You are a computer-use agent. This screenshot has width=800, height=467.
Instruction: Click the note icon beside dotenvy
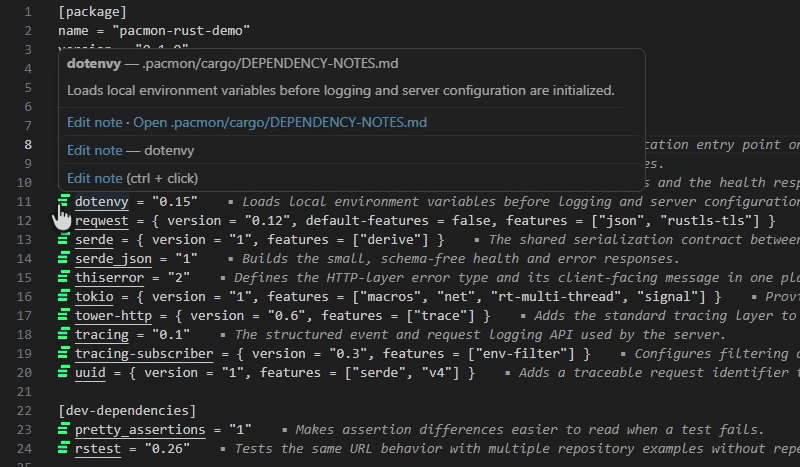coord(63,201)
